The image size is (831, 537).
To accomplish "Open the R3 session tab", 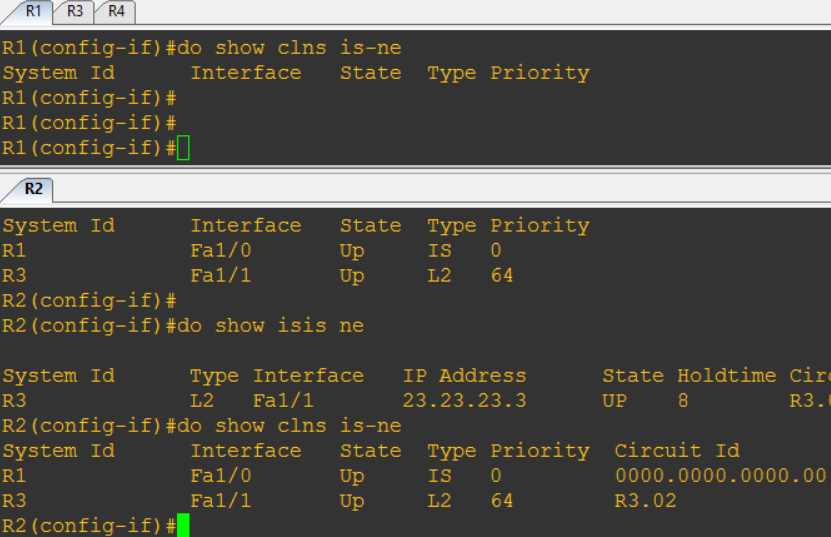I will click(76, 11).
